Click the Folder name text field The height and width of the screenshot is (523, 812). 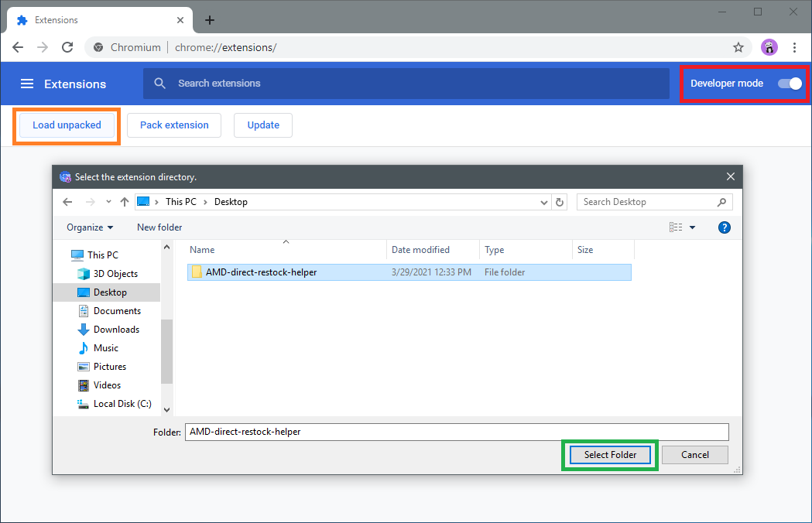457,432
